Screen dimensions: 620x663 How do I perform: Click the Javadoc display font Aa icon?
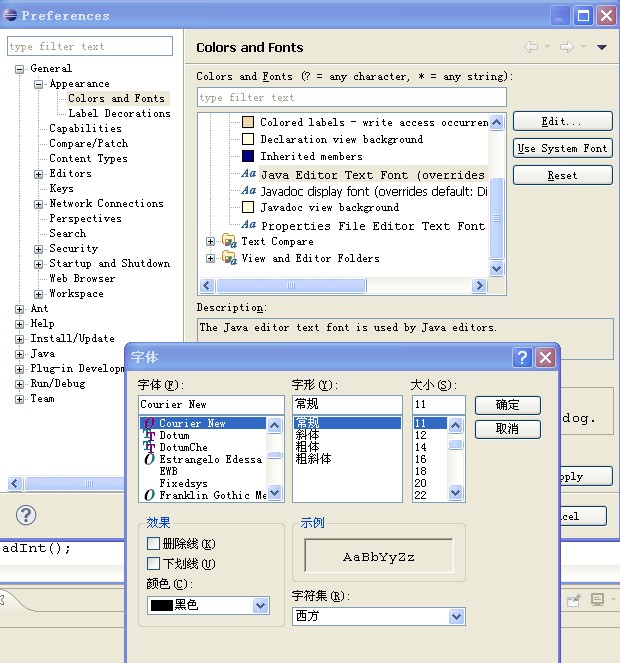pyautogui.click(x=249, y=191)
